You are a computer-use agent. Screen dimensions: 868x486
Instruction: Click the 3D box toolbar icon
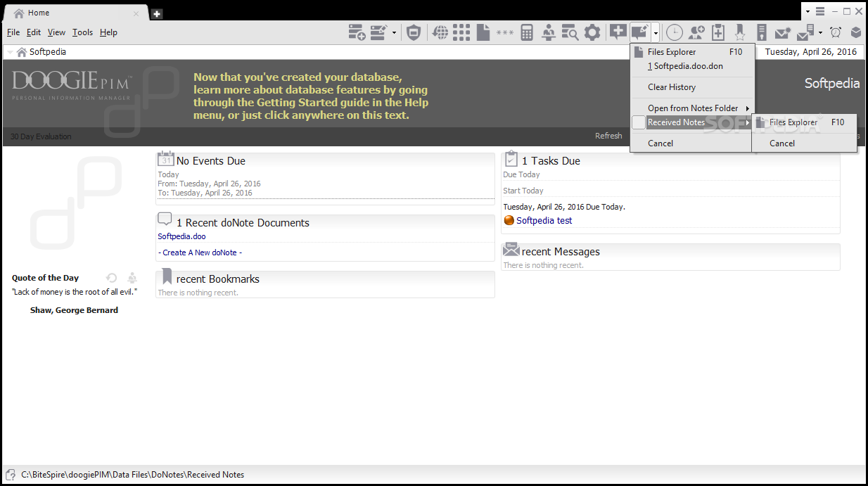856,32
